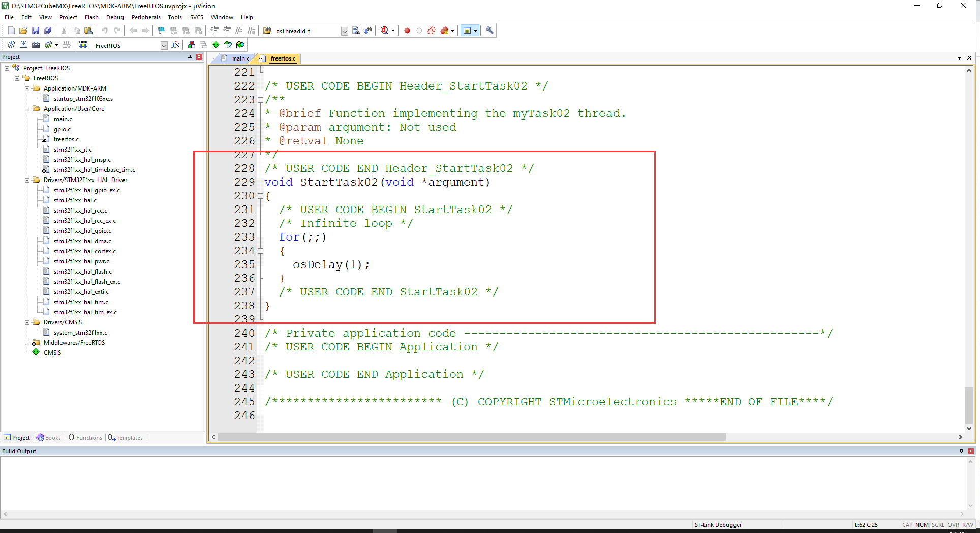Image resolution: width=980 pixels, height=533 pixels.
Task: Collapse the comment fold at line 223
Action: tap(260, 100)
